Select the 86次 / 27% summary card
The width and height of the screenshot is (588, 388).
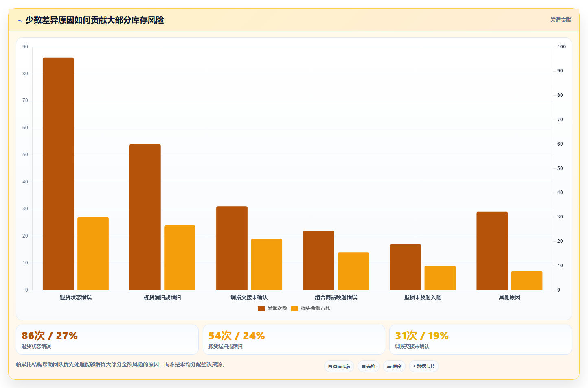click(107, 340)
